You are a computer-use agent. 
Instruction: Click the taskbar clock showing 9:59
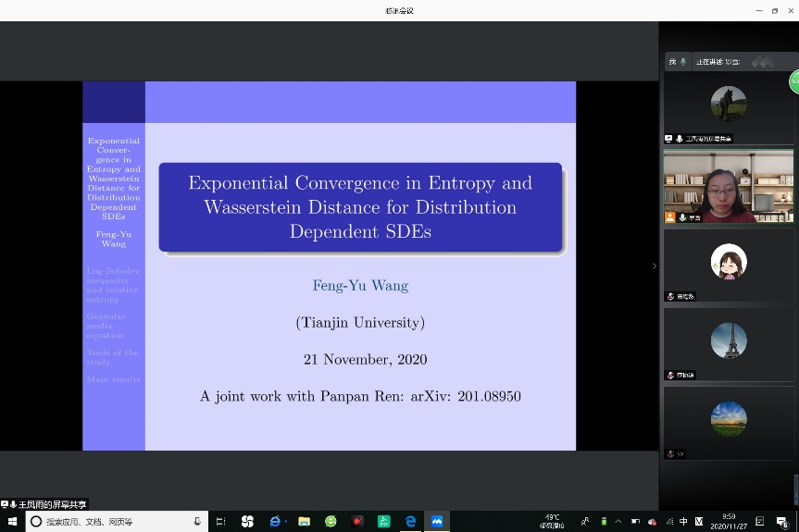coord(729,522)
